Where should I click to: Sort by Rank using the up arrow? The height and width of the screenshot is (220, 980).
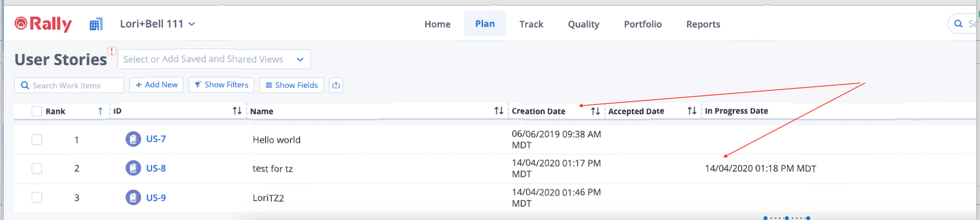coord(100,111)
